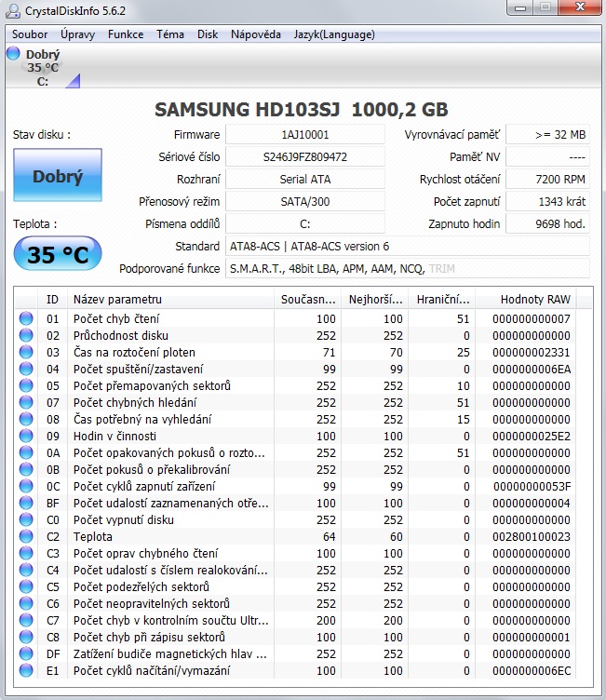The image size is (606, 700).
Task: Click the 35 °C temperature button
Action: tap(58, 253)
